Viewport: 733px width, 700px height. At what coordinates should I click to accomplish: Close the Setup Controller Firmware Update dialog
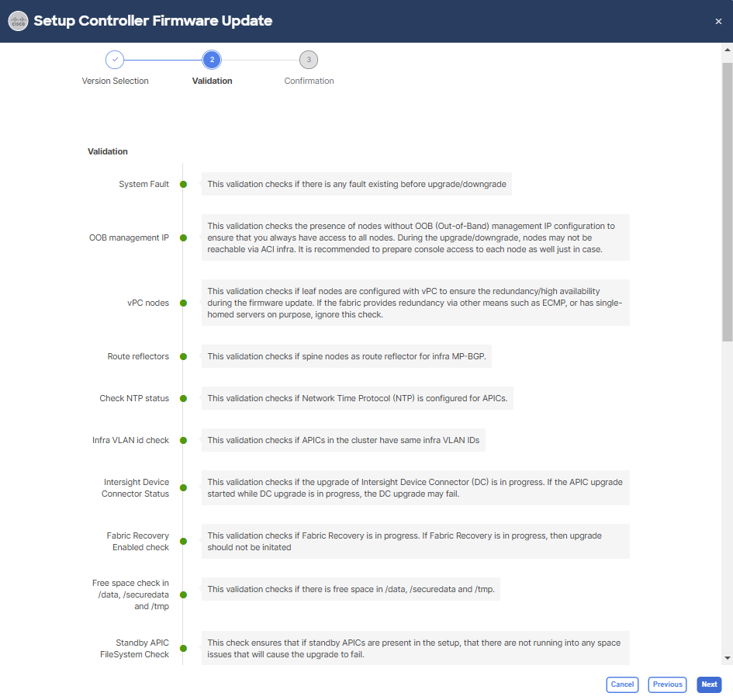pos(718,21)
